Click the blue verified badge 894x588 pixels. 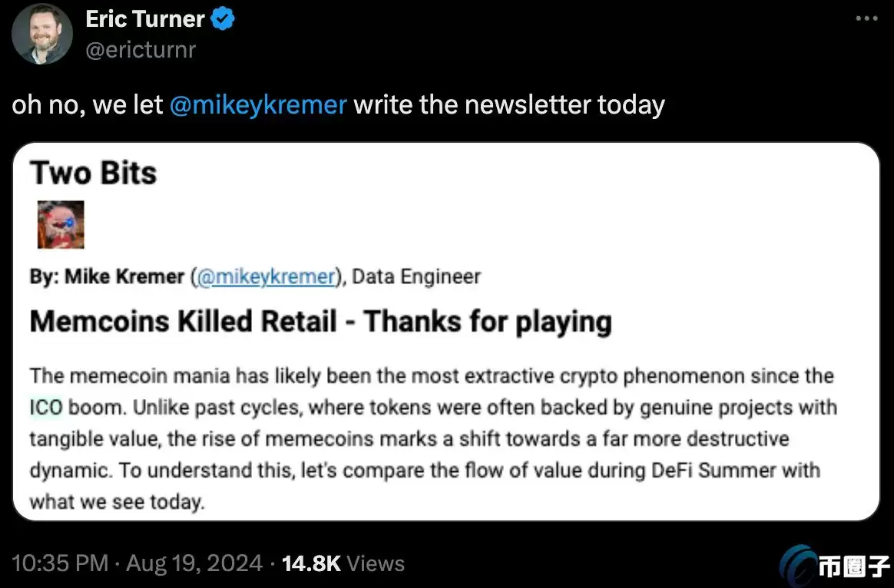tap(223, 20)
